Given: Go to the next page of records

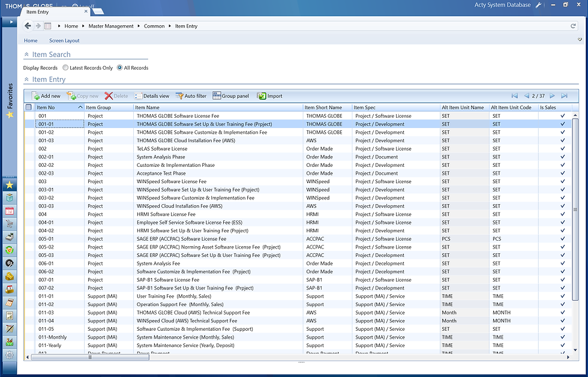Looking at the screenshot, I should coord(553,96).
